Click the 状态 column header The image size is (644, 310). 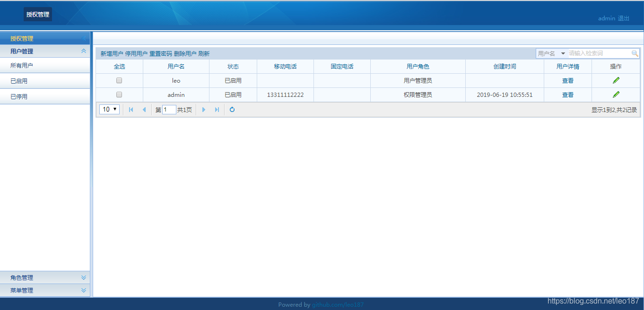pos(233,67)
